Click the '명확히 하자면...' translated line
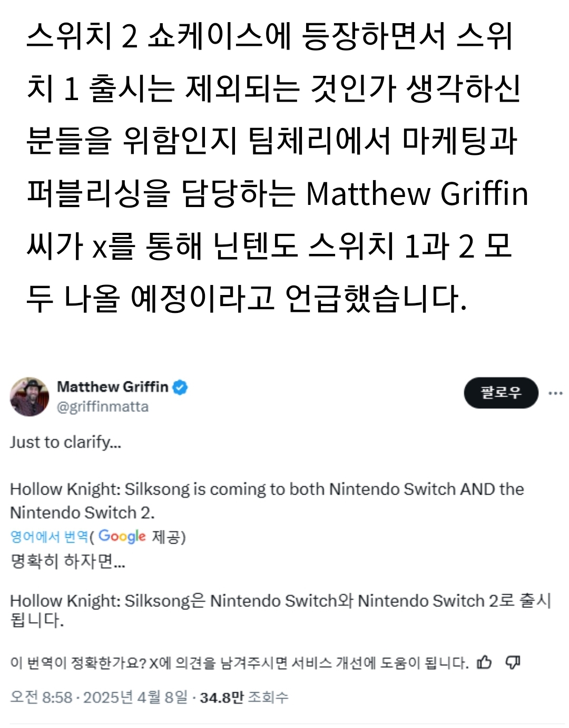Viewport: 569px width, 728px height. (67, 561)
